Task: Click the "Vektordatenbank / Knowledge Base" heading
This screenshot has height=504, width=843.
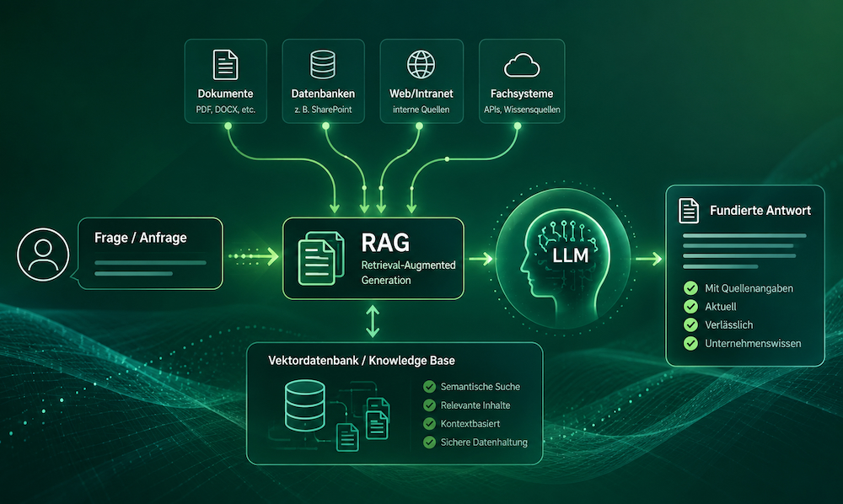Action: point(362,361)
